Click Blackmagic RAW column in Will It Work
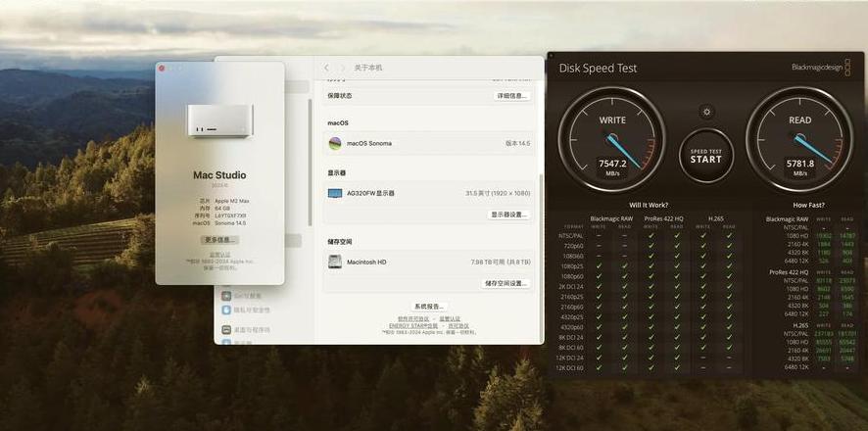This screenshot has width=868, height=431. click(x=611, y=218)
